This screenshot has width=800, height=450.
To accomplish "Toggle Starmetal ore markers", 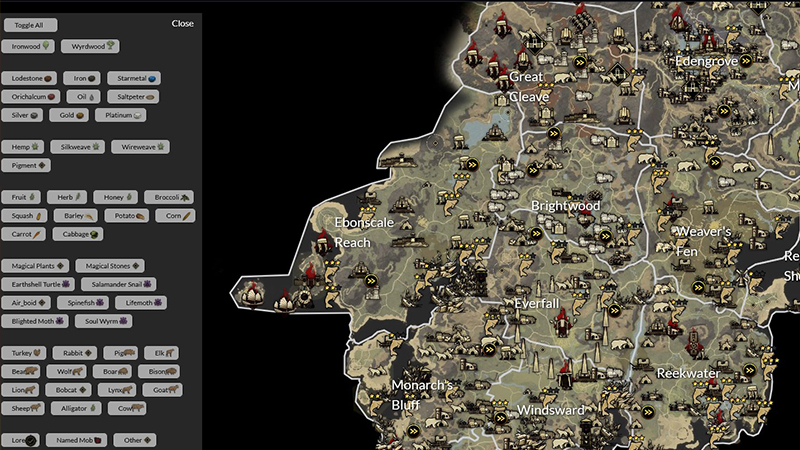I will (134, 79).
